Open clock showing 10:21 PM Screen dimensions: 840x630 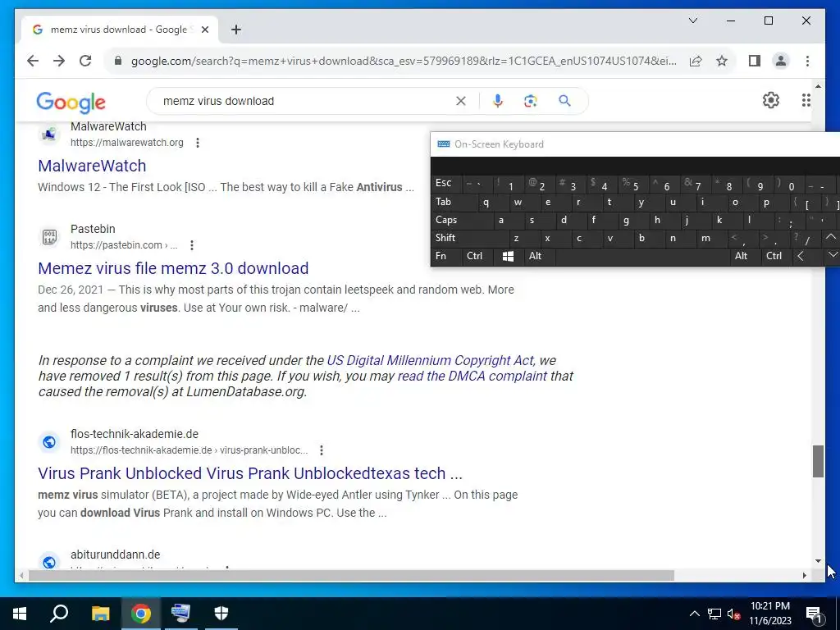coord(769,614)
